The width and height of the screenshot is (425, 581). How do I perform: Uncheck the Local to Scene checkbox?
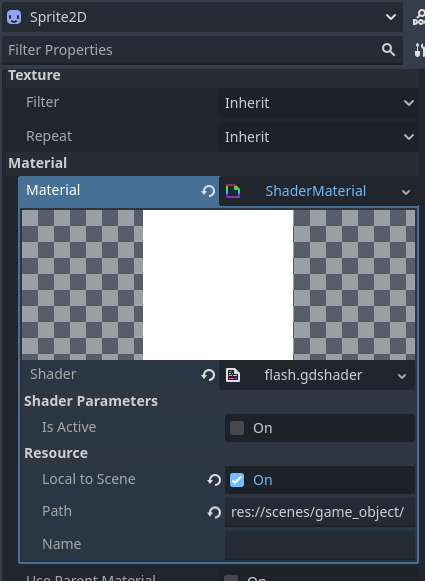[x=237, y=480]
